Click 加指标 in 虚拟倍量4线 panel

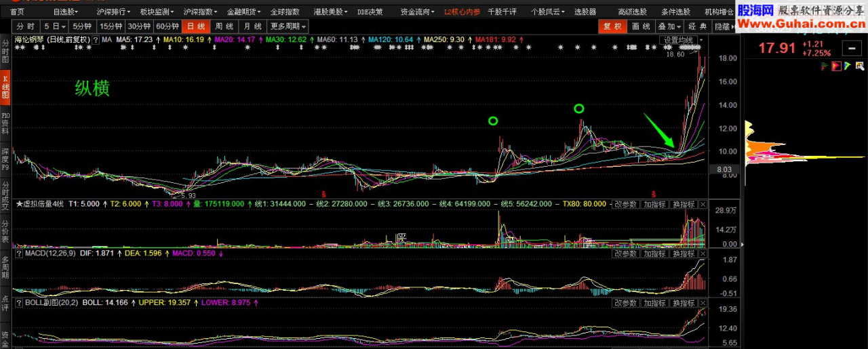point(654,205)
